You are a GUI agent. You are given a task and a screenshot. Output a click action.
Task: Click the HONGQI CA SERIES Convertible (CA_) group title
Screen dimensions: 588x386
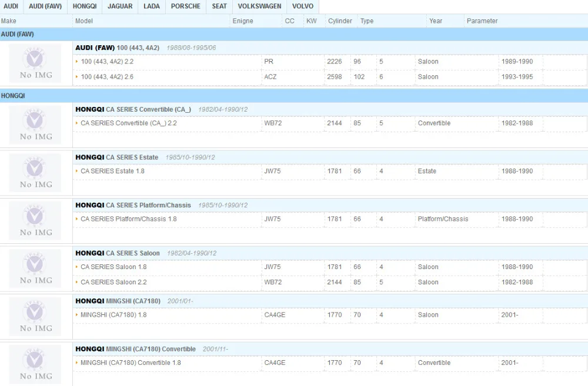pos(133,109)
